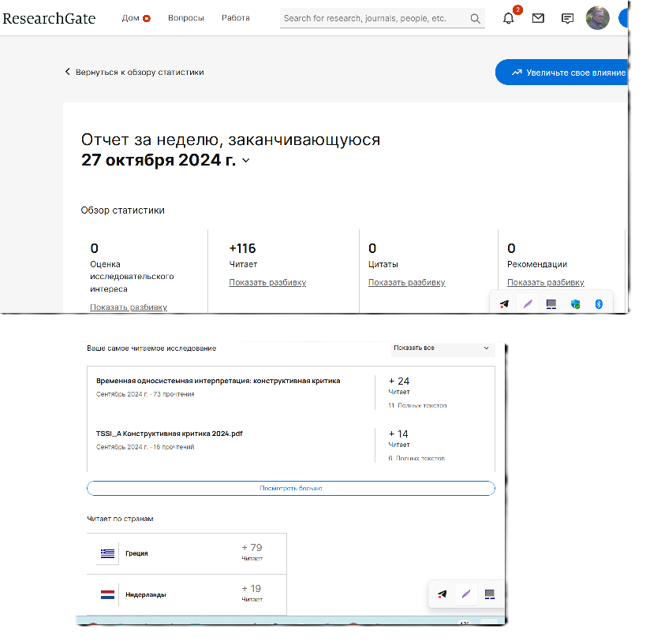646x644 pixels.
Task: Open the Работа menu item
Action: [236, 18]
